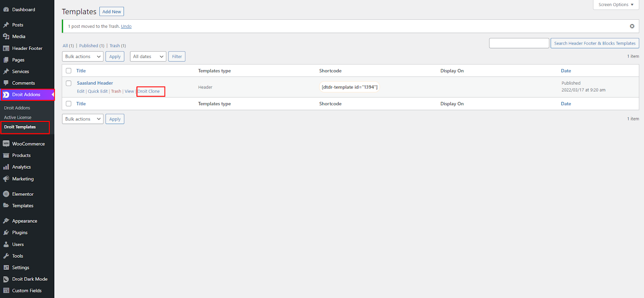This screenshot has width=644, height=298.
Task: Sort by Title column header
Action: click(x=81, y=71)
